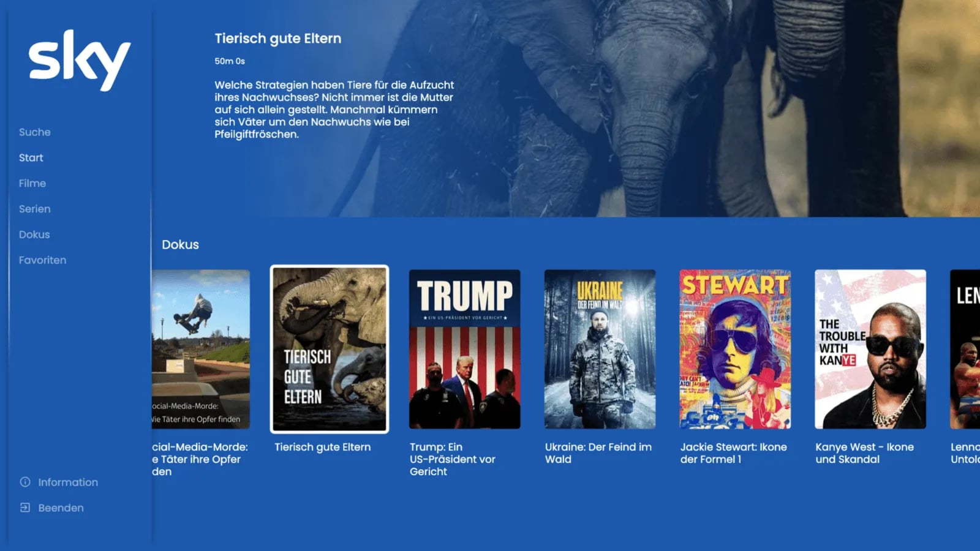Viewport: 980px width, 551px height.
Task: Select the Tierisch gute Eltern poster
Action: pyautogui.click(x=330, y=349)
